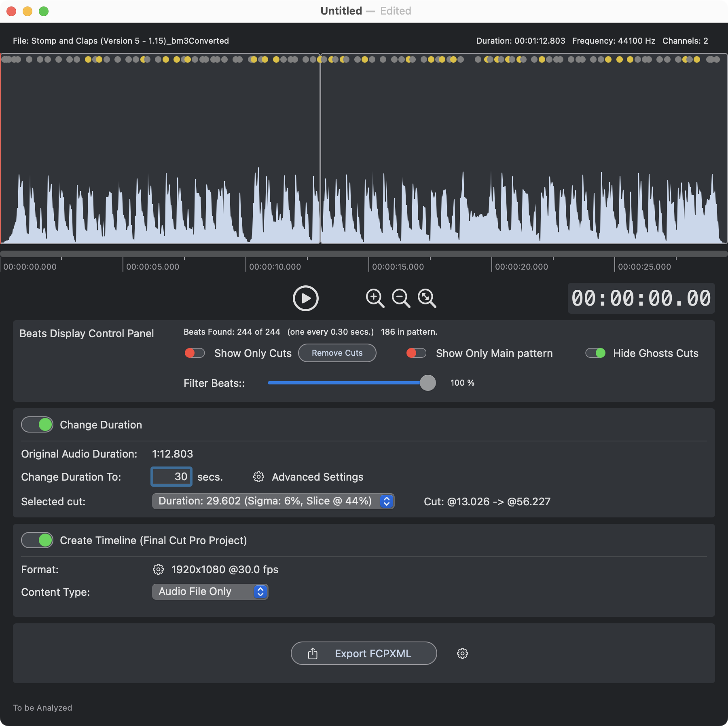
Task: Click the 1920x1080 @30.0 fps format text
Action: pos(225,570)
